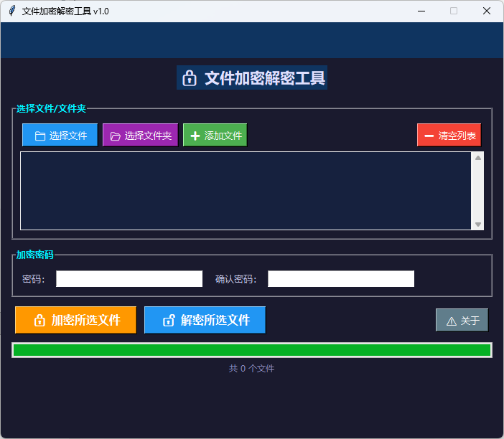Image resolution: width=504 pixels, height=439 pixels.
Task: Click the file list scrollbar up arrow
Action: 478,158
